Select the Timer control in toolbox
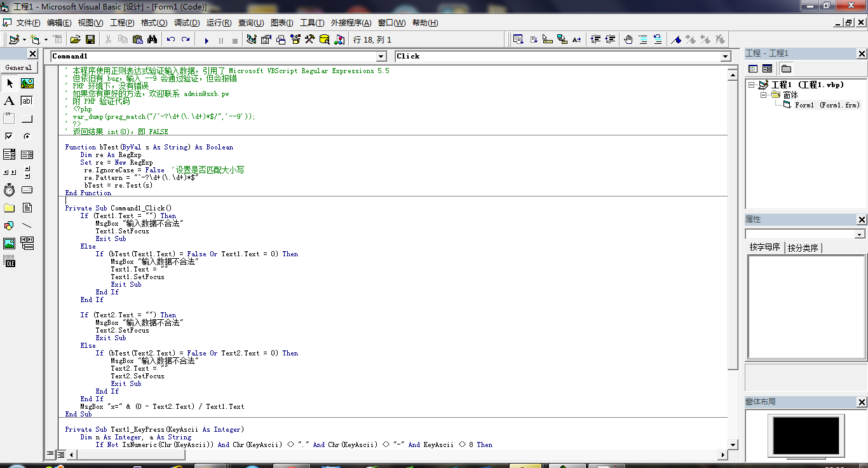The width and height of the screenshot is (868, 468). point(9,189)
